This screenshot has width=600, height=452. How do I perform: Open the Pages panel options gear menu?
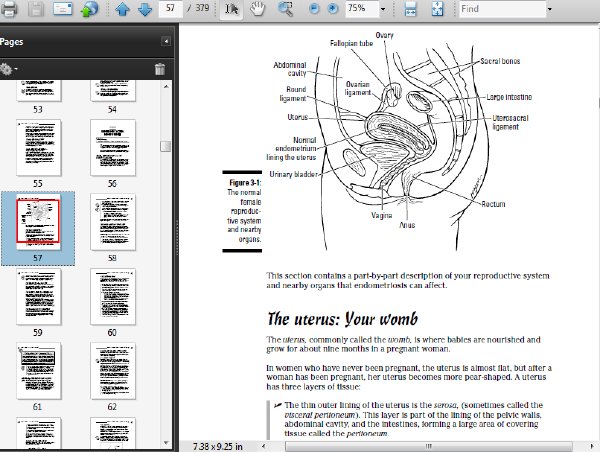pyautogui.click(x=8, y=69)
